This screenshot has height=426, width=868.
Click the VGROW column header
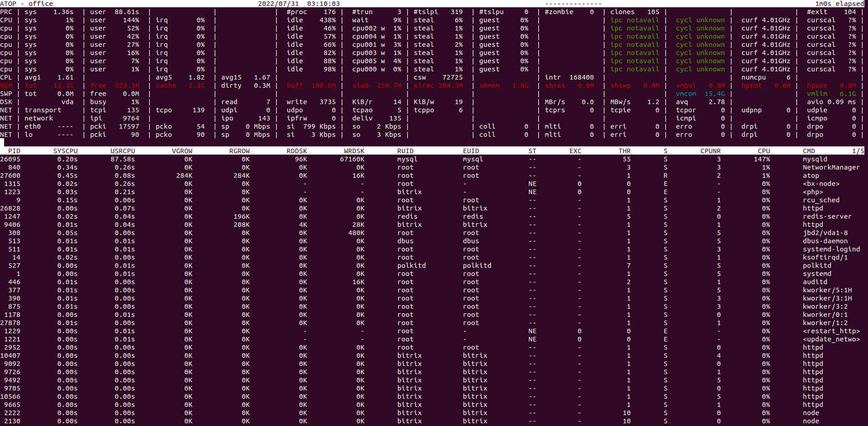point(182,151)
